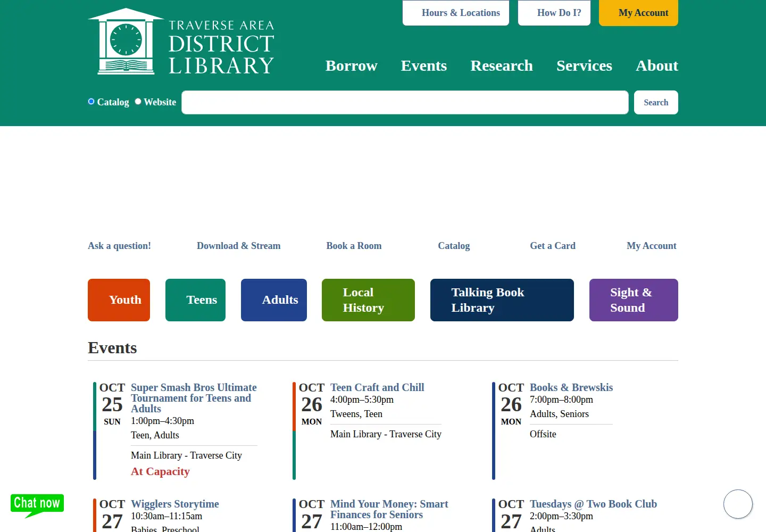The height and width of the screenshot is (532, 766).
Task: Open the blue Adults section tile
Action: [274, 300]
